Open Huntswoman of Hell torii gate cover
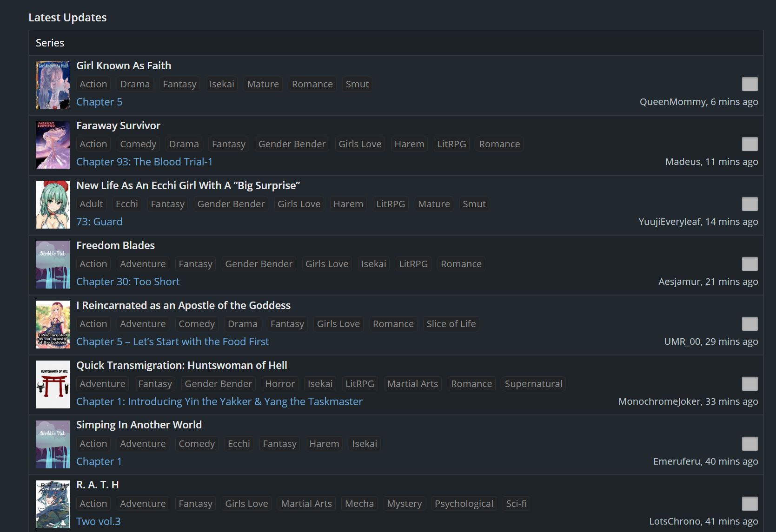The height and width of the screenshot is (532, 776). [53, 385]
